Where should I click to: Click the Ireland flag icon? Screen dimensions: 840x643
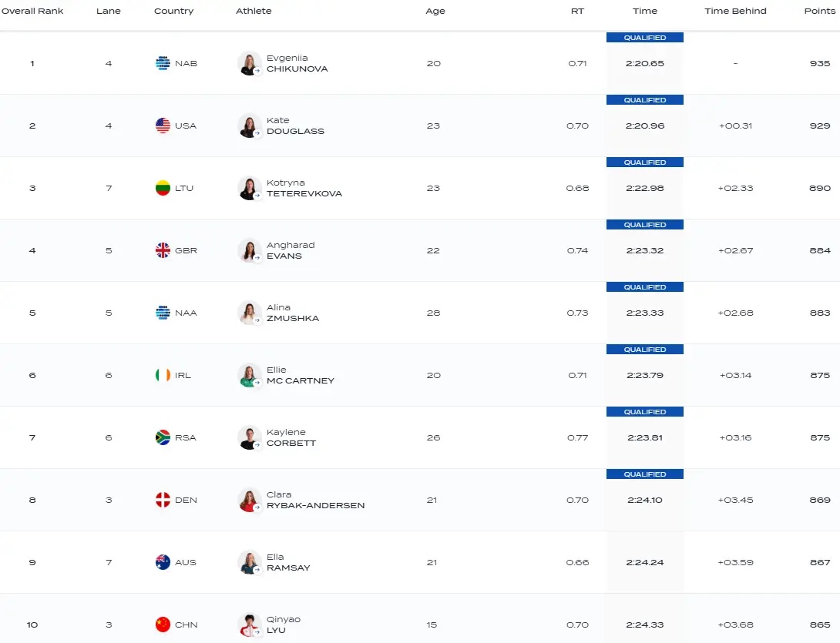(x=163, y=375)
